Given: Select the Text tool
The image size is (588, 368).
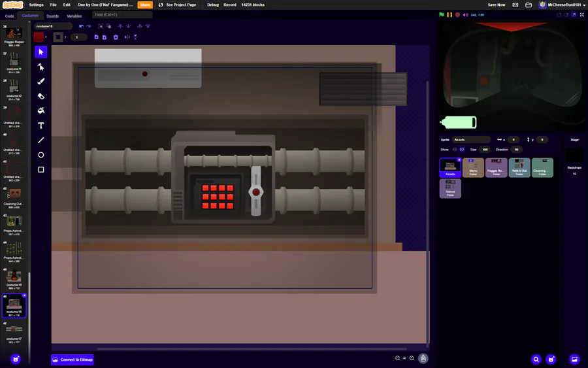Looking at the screenshot, I should pos(41,125).
